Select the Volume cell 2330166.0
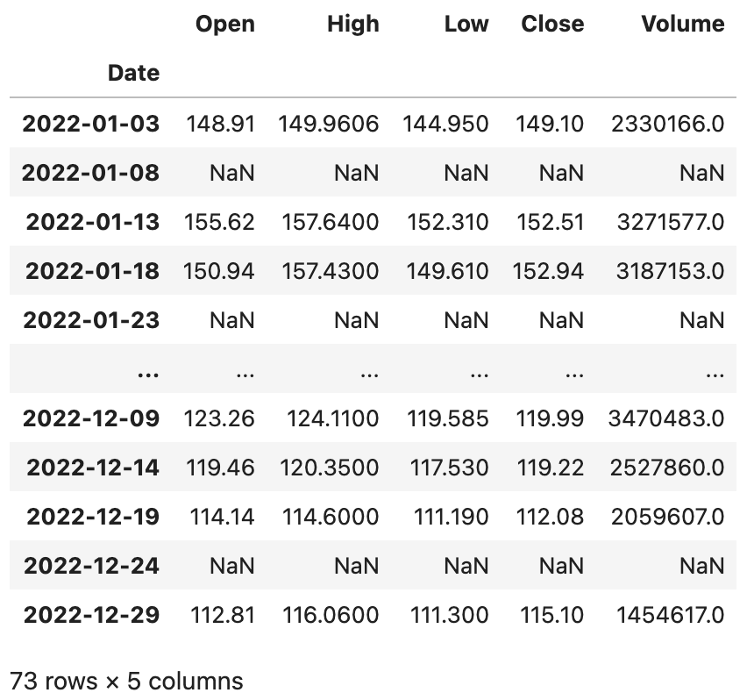The height and width of the screenshot is (700, 754). 666,124
